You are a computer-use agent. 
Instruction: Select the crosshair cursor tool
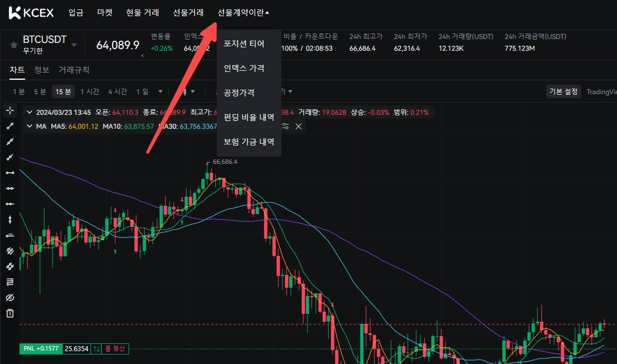[x=10, y=110]
